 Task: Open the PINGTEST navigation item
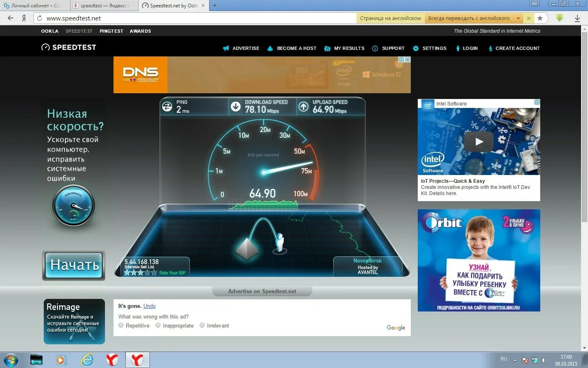pyautogui.click(x=111, y=31)
